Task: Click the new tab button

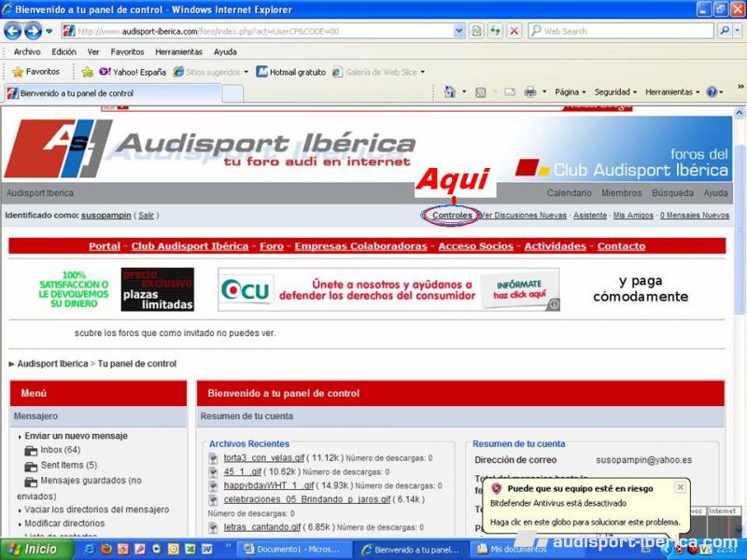Action: pos(233,94)
